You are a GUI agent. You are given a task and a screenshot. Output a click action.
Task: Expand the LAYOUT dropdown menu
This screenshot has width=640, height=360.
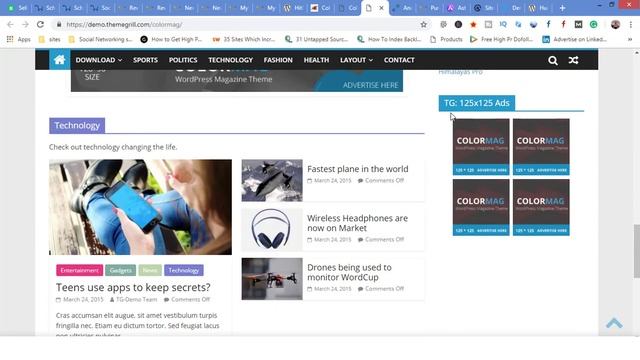click(356, 60)
